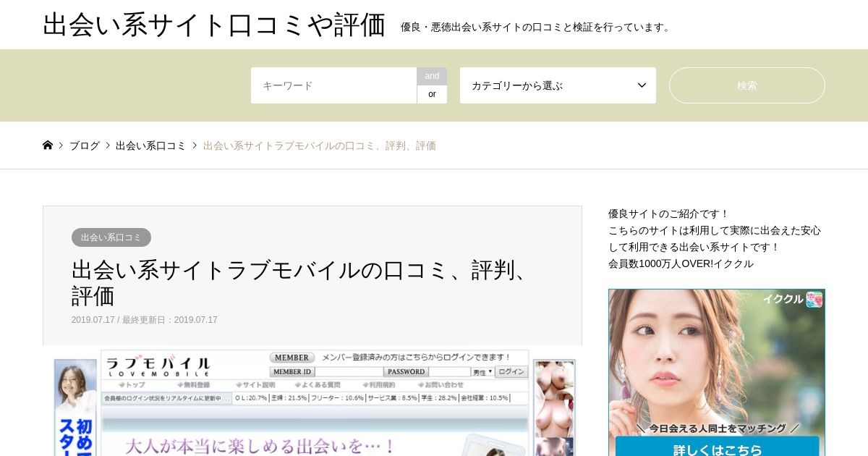Viewport: 868px width, 456px height.
Task: Open the ラブモバイル site screenshot image
Action: 312,401
